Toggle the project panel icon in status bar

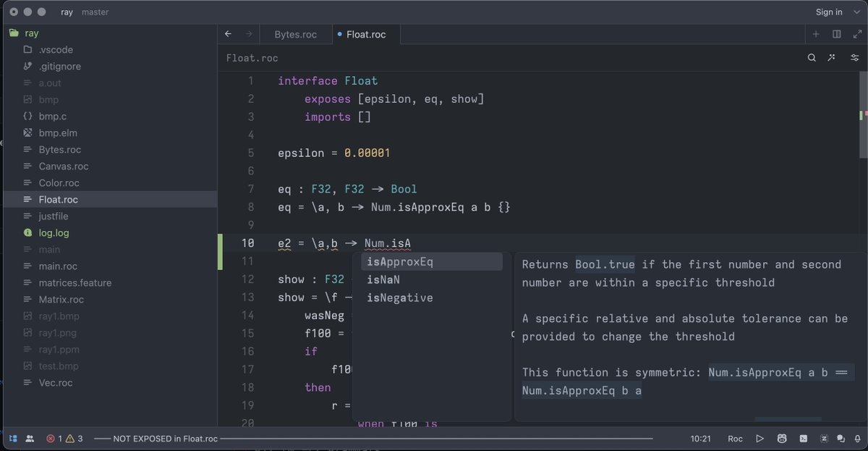coord(12,439)
